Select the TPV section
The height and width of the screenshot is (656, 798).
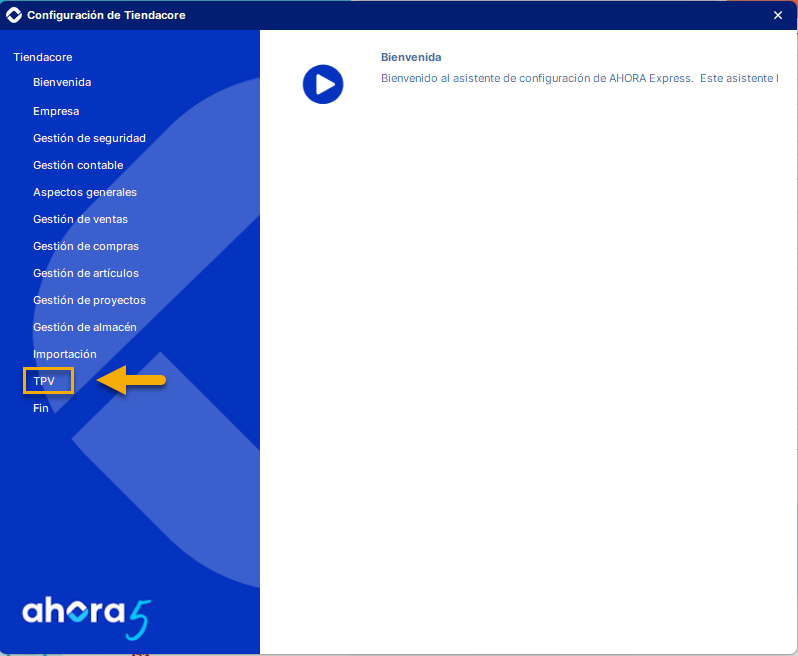(44, 381)
